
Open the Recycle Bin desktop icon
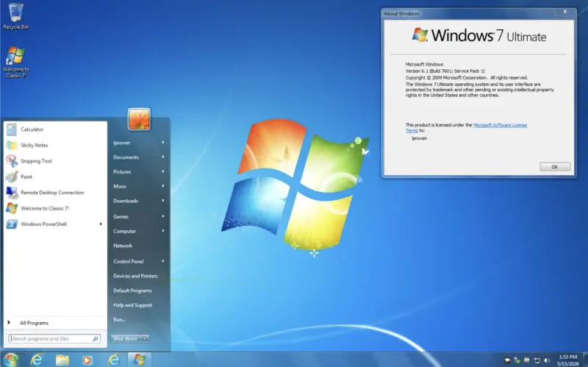coord(15,16)
